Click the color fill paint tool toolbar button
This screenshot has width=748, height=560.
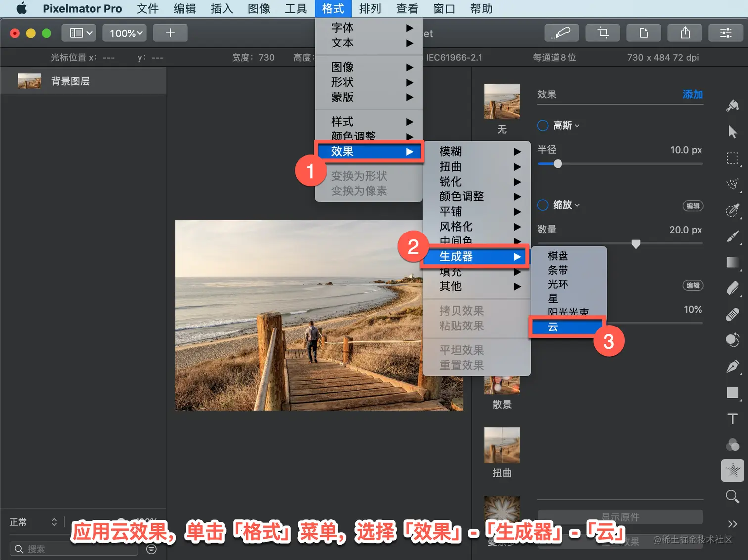[561, 33]
